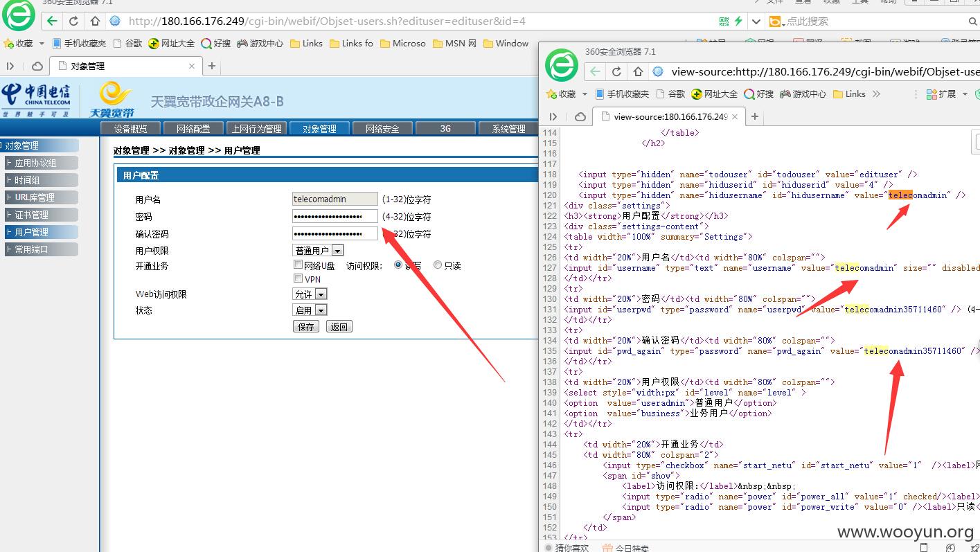Open 证书管理 in the sidebar
The height and width of the screenshot is (552, 980).
[x=42, y=215]
